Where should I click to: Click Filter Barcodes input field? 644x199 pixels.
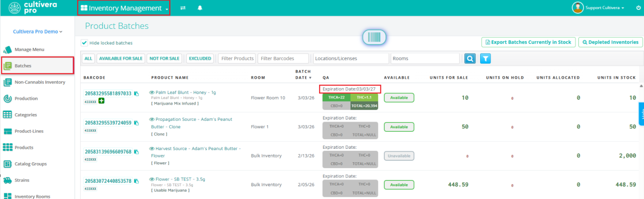pyautogui.click(x=283, y=59)
